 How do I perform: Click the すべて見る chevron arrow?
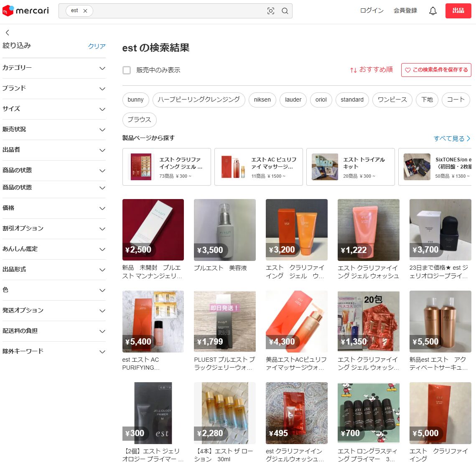[468, 138]
